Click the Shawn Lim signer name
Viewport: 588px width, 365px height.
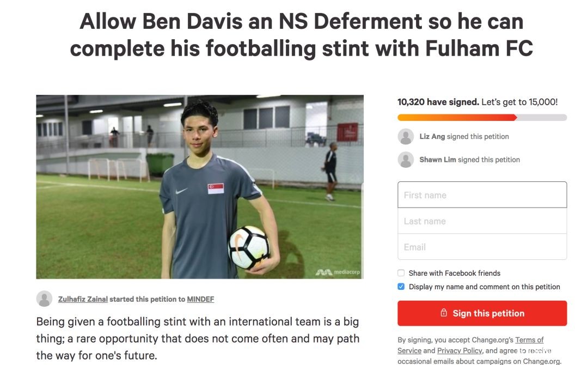pyautogui.click(x=438, y=160)
